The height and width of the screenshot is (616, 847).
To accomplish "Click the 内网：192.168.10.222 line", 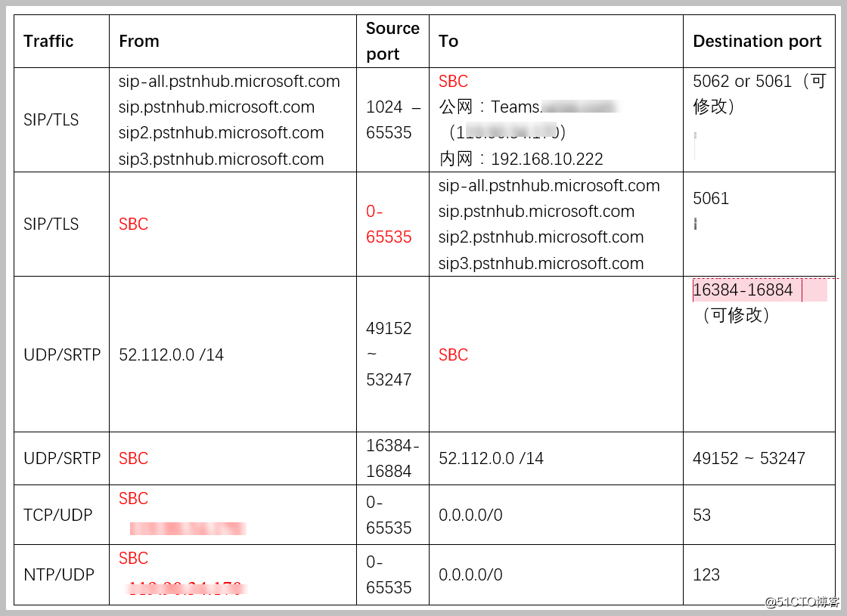I will pos(521,159).
